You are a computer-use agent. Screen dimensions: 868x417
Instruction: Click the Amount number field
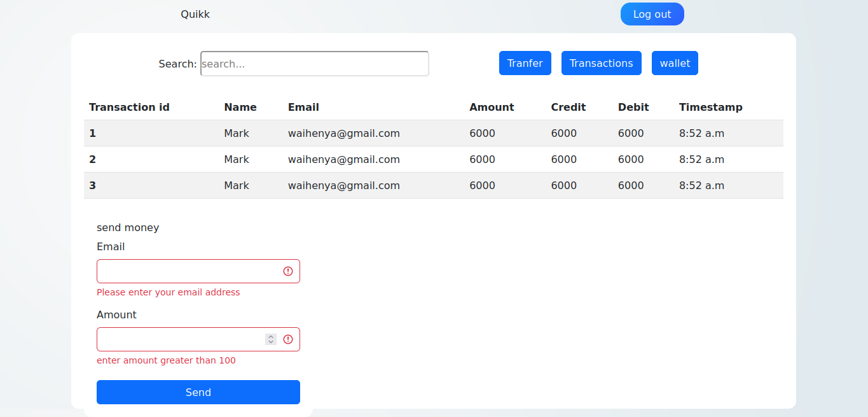pyautogui.click(x=198, y=339)
